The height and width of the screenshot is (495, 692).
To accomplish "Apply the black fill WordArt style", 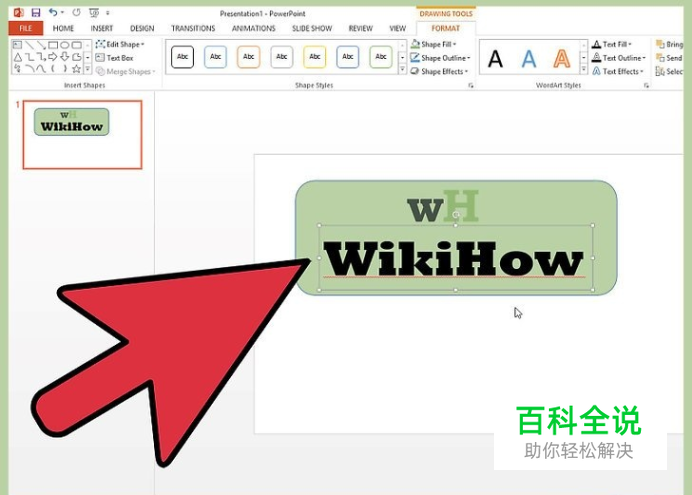I will (495, 58).
